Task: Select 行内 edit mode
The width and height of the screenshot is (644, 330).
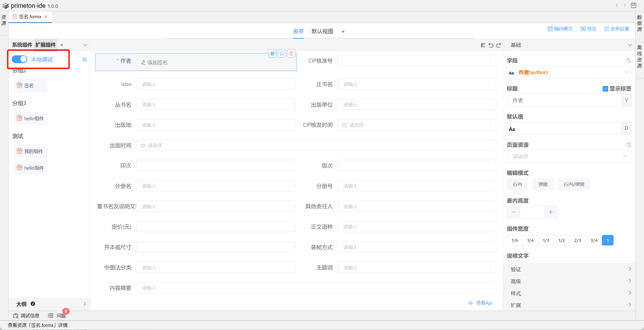Action: click(517, 184)
